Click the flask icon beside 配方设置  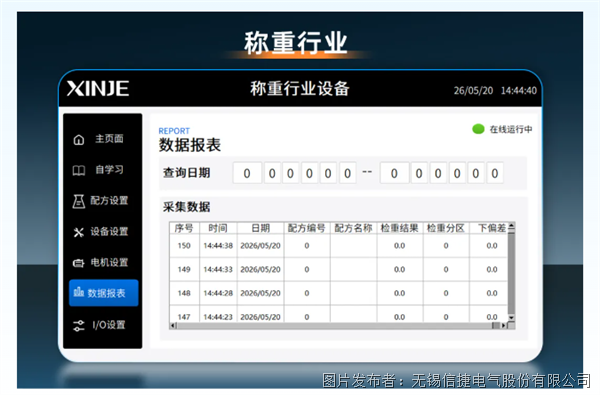78,201
